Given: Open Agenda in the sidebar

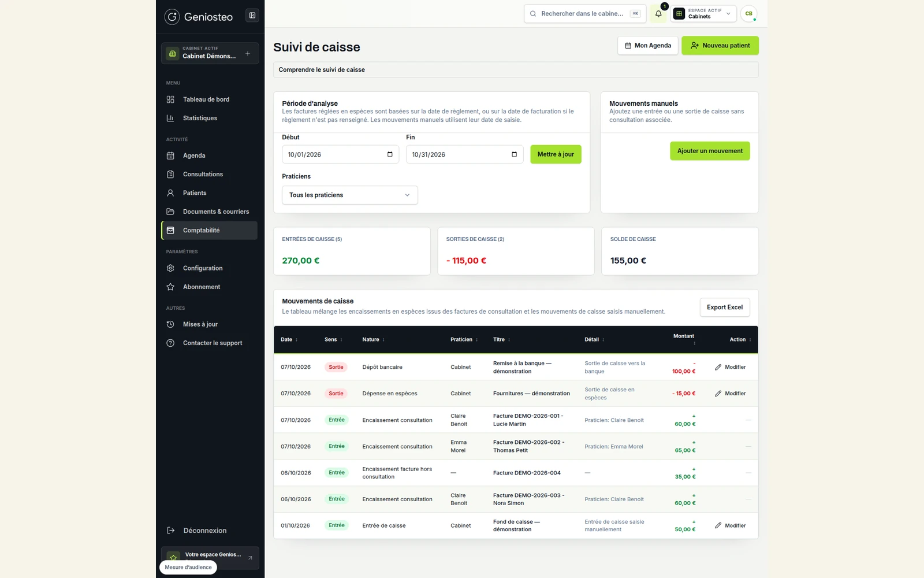Looking at the screenshot, I should pos(210,155).
